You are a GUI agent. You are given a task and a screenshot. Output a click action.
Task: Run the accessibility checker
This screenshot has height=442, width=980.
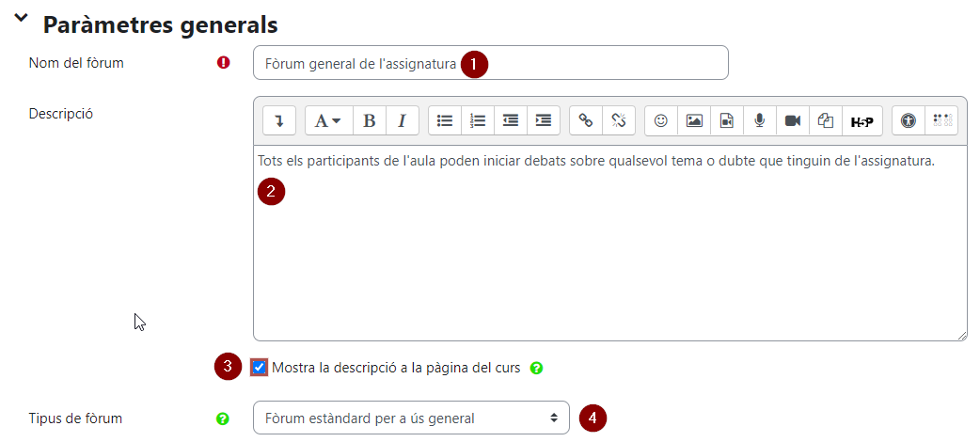tap(909, 120)
